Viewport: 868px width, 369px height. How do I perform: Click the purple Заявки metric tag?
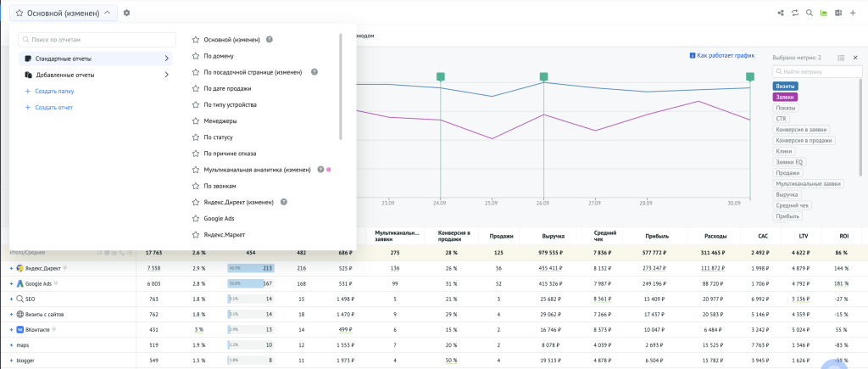pos(785,97)
